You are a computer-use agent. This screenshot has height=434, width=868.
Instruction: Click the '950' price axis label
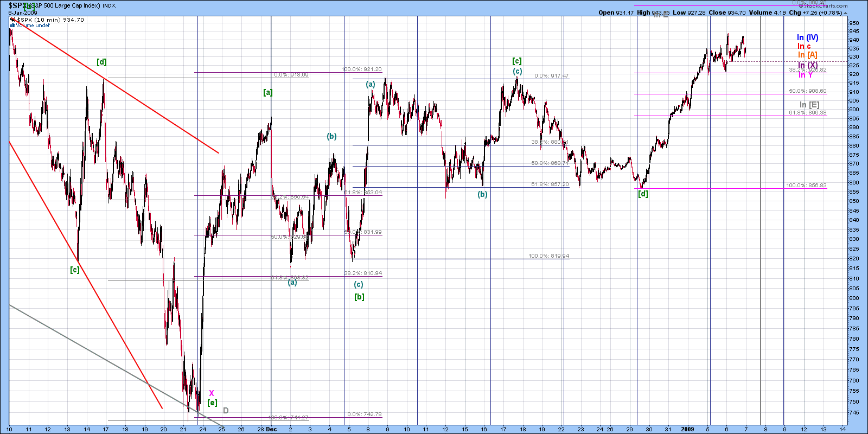(854, 23)
